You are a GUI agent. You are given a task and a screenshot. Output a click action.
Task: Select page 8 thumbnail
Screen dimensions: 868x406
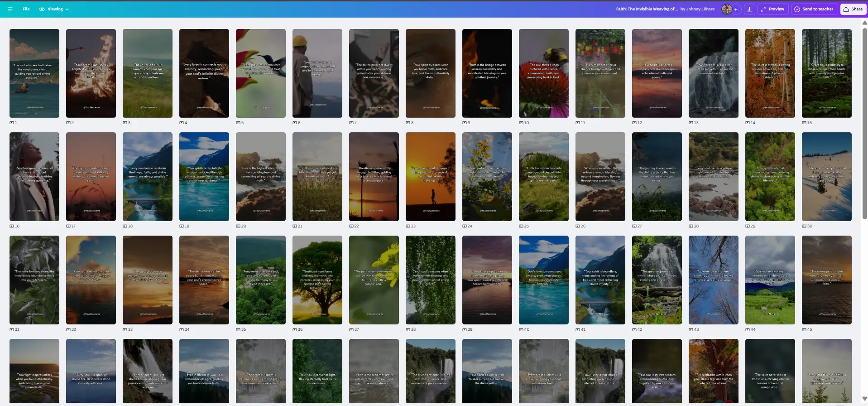tap(431, 73)
